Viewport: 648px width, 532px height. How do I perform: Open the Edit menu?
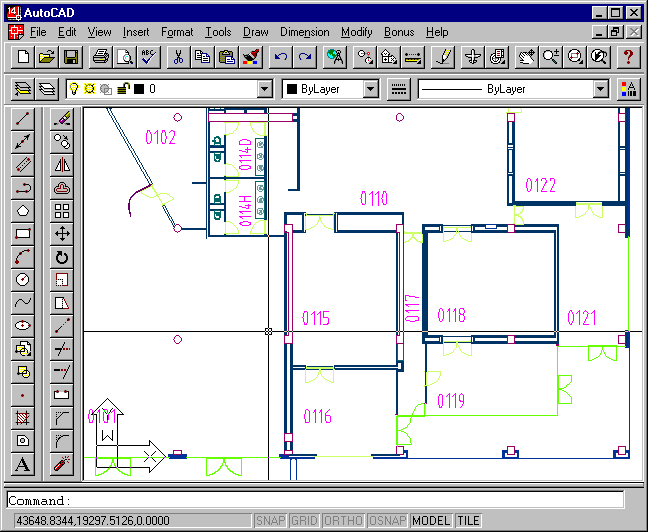point(67,32)
